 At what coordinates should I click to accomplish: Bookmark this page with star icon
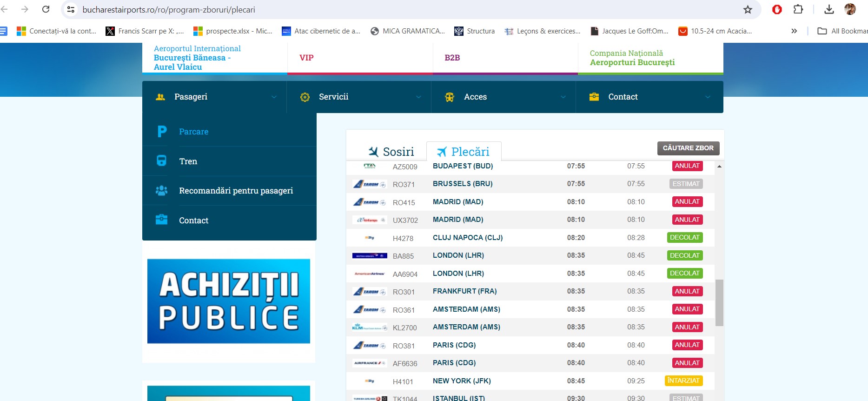[748, 10]
